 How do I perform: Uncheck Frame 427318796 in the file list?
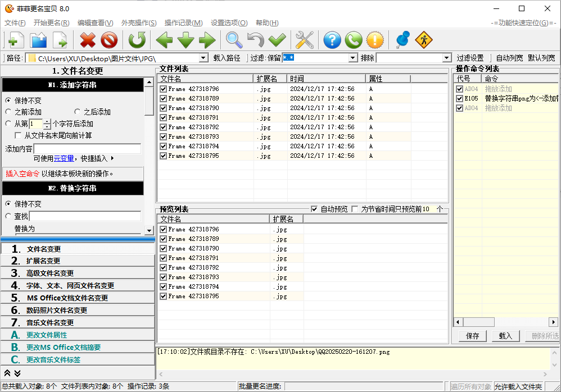(x=163, y=89)
